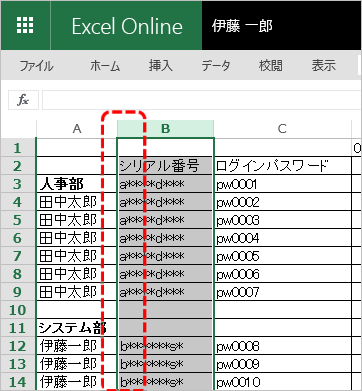The width and height of the screenshot is (362, 391).
Task: Select row 13 header
Action: click(x=18, y=364)
